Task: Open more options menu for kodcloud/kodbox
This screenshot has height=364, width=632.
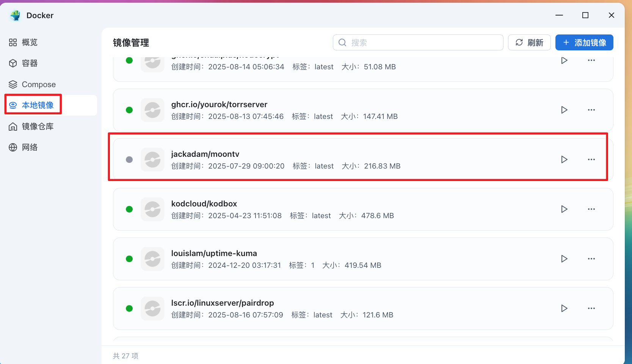Action: (x=591, y=209)
